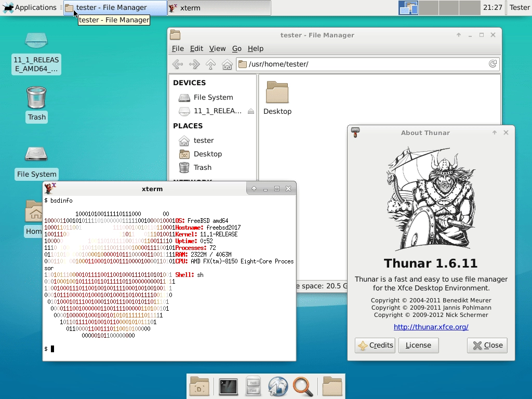Select Trash in the Places sidebar
The image size is (532, 399).
pos(212,168)
